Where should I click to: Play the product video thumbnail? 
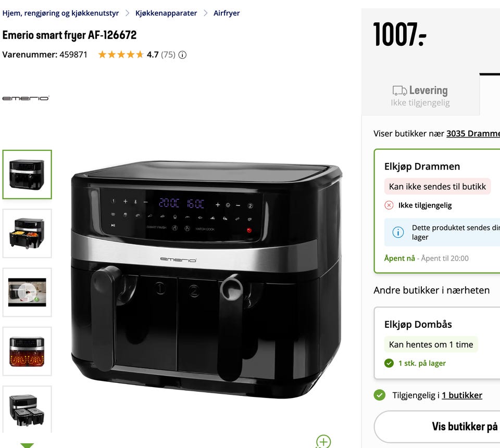27,292
